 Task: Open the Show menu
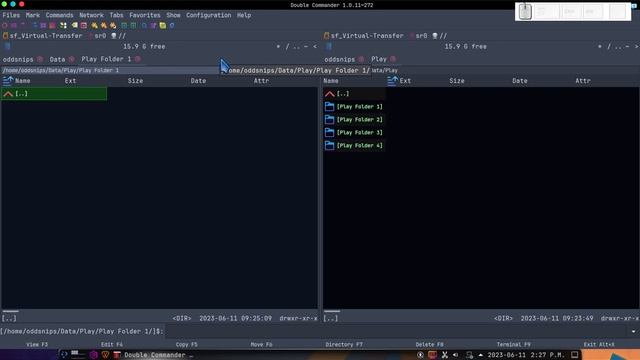coord(173,15)
